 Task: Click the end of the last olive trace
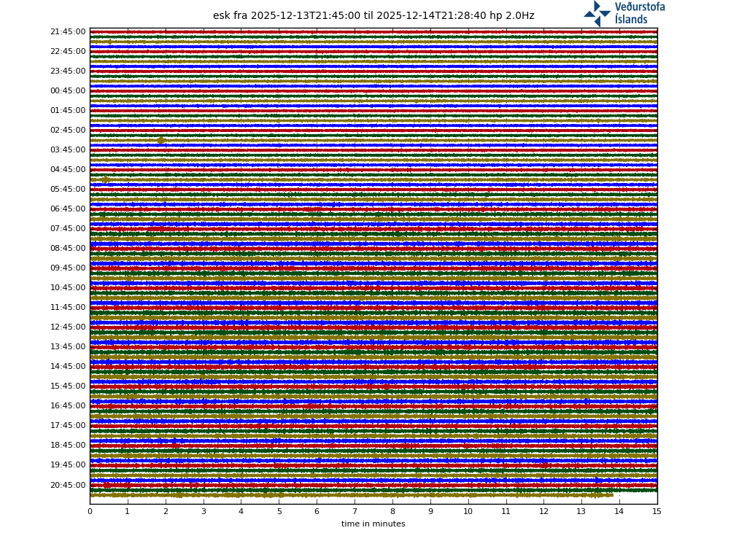click(612, 495)
